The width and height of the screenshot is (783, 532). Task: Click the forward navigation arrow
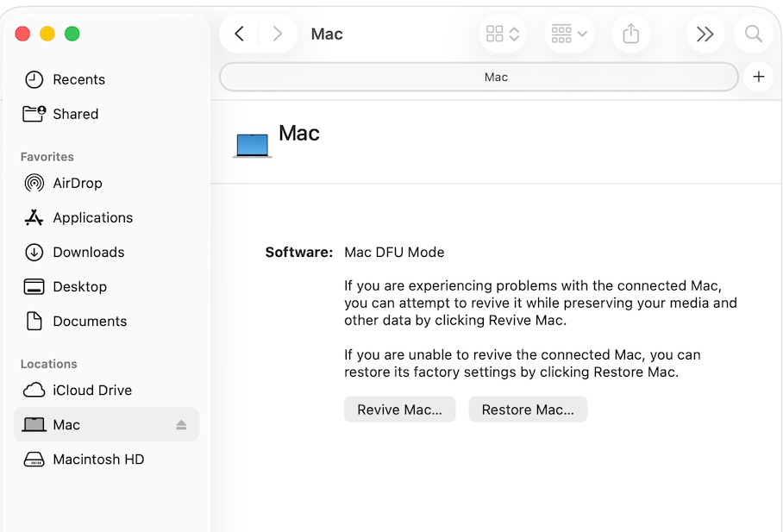277,34
